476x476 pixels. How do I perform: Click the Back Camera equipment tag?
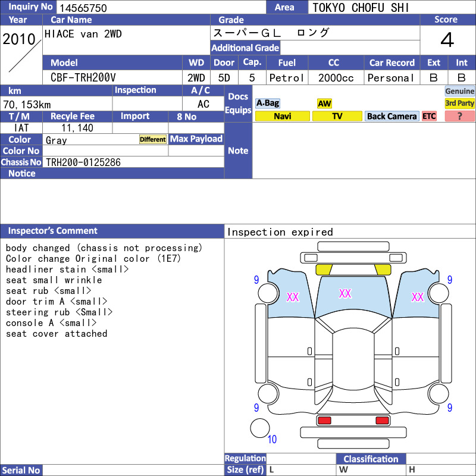click(392, 116)
